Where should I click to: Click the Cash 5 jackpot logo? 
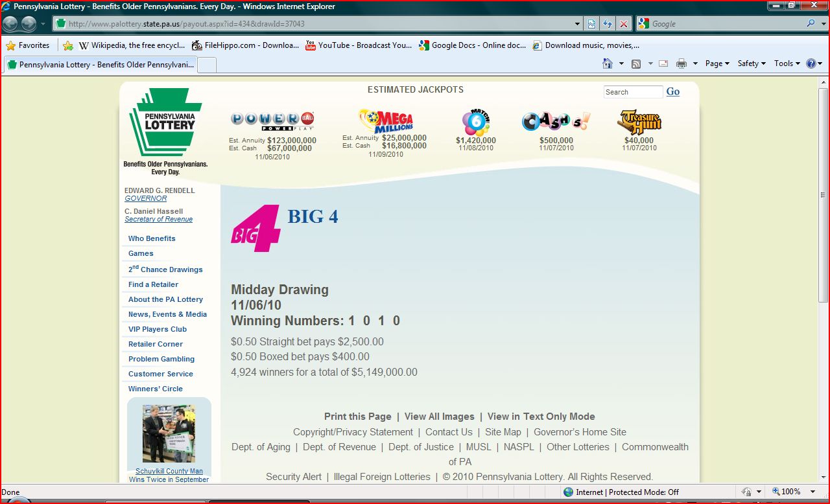point(556,122)
